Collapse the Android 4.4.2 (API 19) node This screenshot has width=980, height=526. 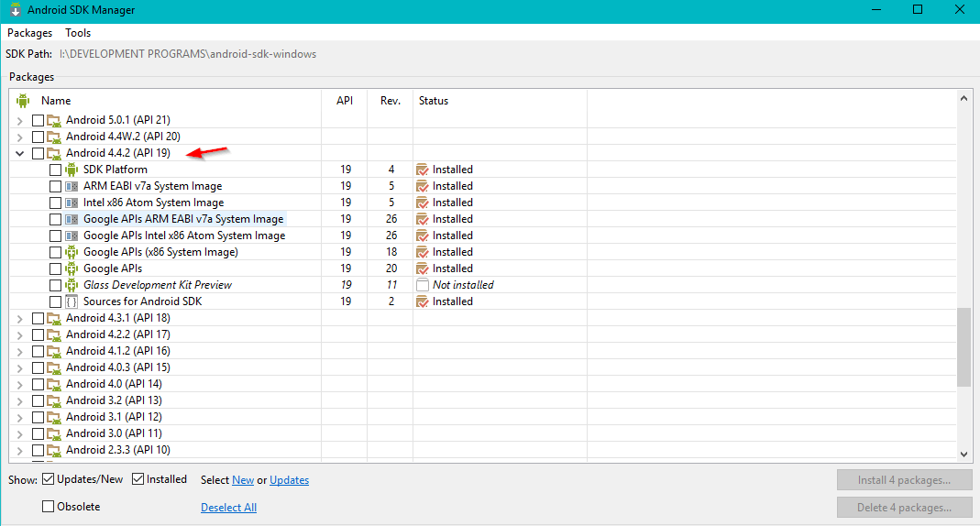pyautogui.click(x=20, y=153)
